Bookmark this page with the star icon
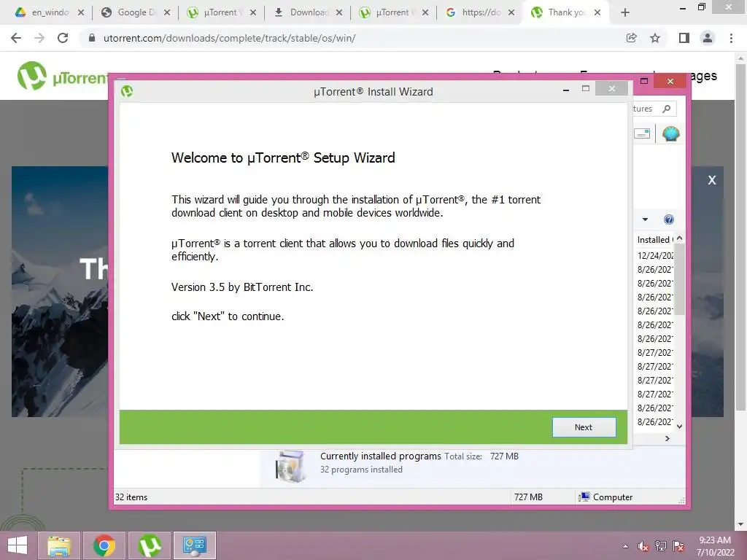747x560 pixels. click(655, 38)
